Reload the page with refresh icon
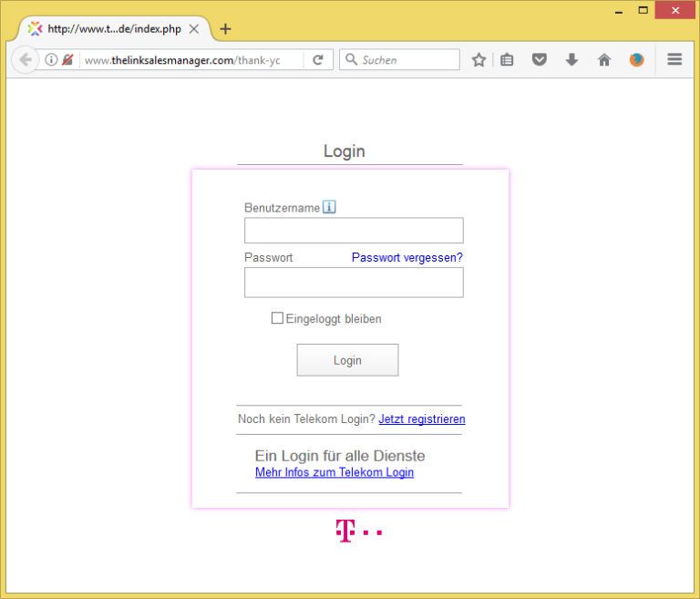This screenshot has height=599, width=700. [318, 59]
